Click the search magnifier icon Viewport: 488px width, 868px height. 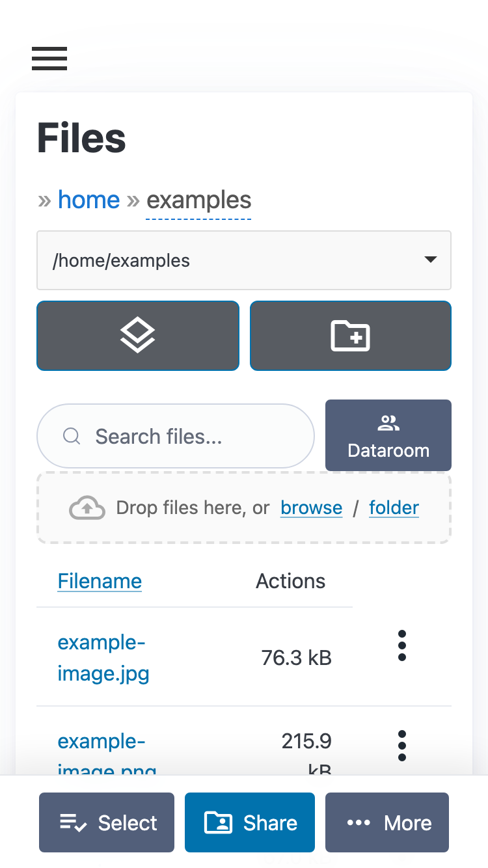point(72,436)
